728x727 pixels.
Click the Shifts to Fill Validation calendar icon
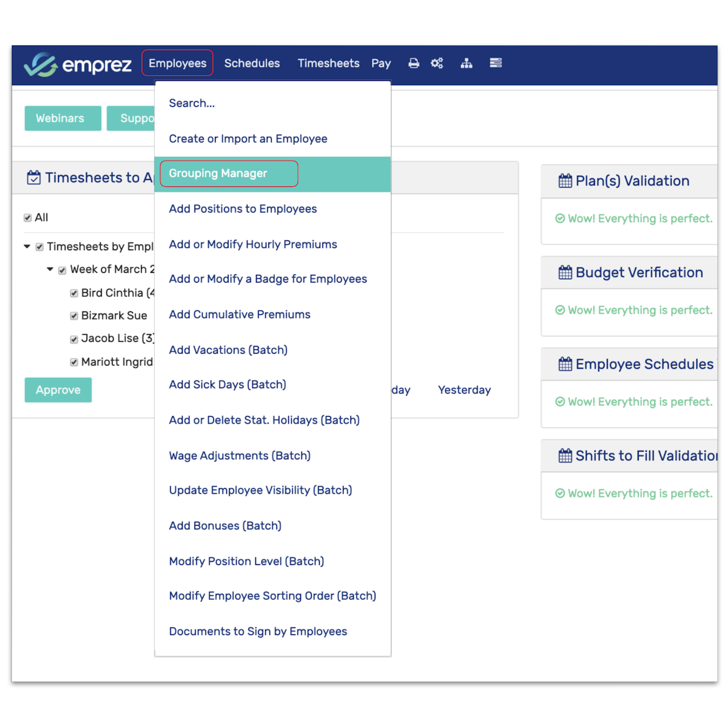click(x=565, y=455)
